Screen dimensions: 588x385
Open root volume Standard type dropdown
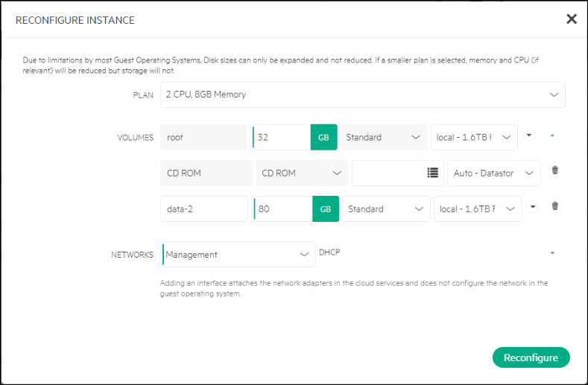point(384,137)
